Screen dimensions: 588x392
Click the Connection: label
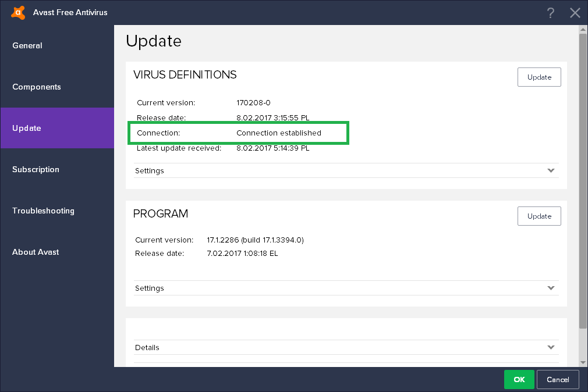click(158, 133)
